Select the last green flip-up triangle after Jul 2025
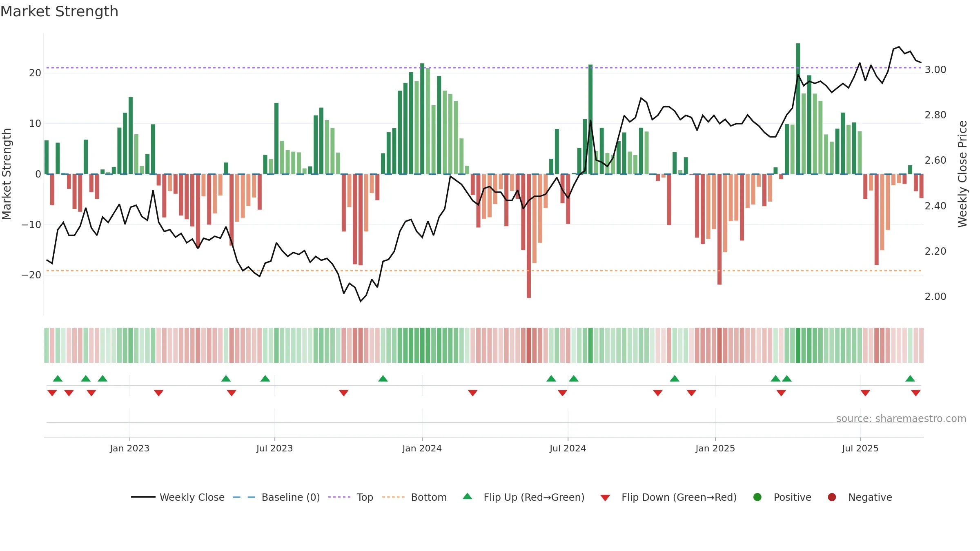Viewport: 980px width, 551px height. [x=910, y=378]
